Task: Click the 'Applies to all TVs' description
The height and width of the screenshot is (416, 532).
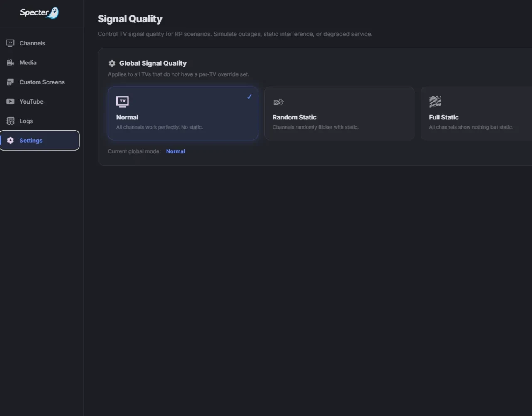Action: [x=178, y=74]
